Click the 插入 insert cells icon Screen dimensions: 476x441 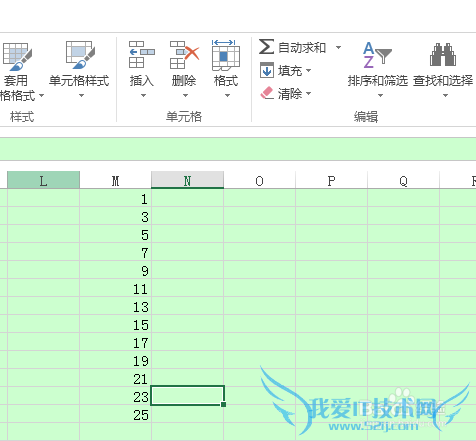[x=142, y=55]
